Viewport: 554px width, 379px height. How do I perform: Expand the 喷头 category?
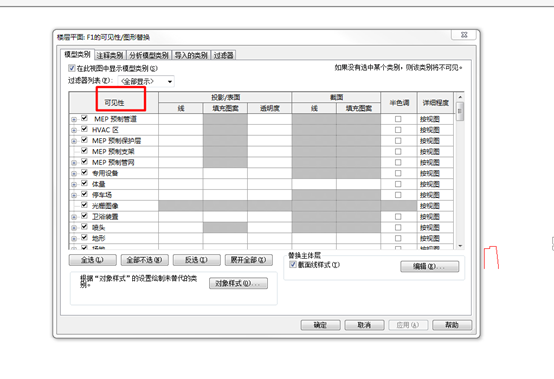(x=74, y=228)
